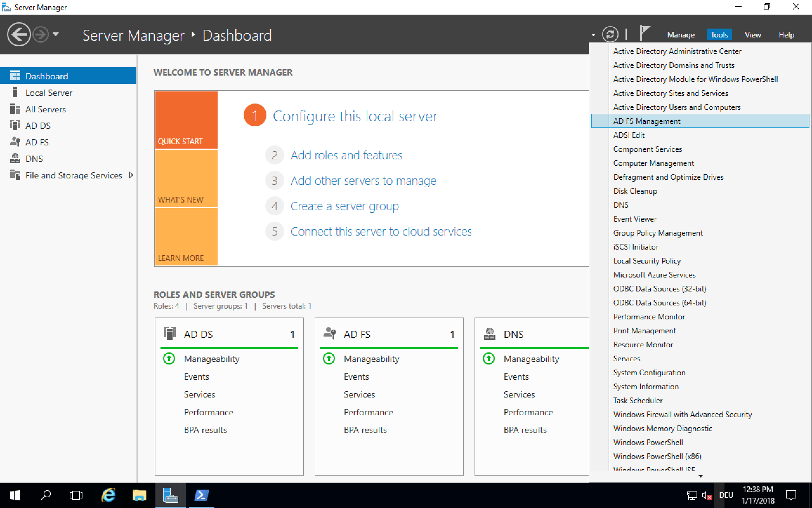
Task: Click File and Storage Services sidebar icon
Action: pos(15,175)
